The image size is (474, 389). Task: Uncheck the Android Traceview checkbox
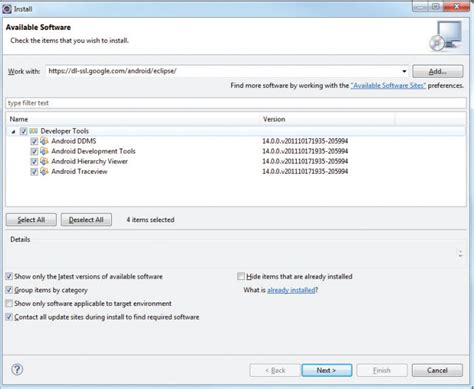(x=34, y=172)
